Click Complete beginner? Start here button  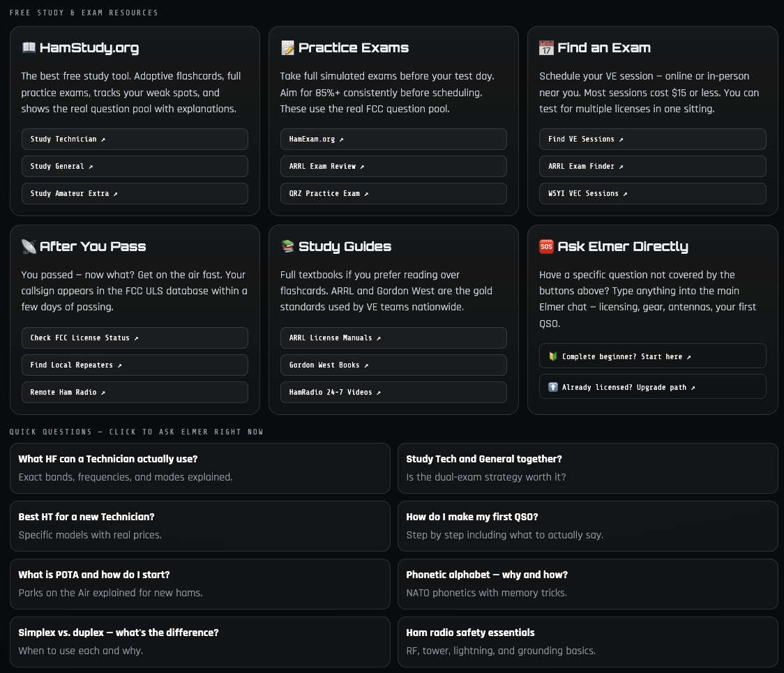(x=652, y=356)
